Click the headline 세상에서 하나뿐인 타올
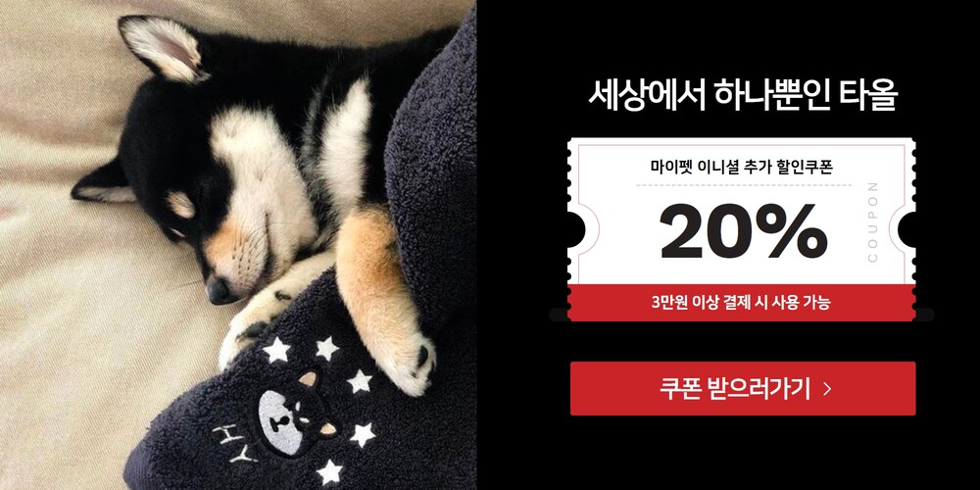980x490 pixels. pos(743,96)
